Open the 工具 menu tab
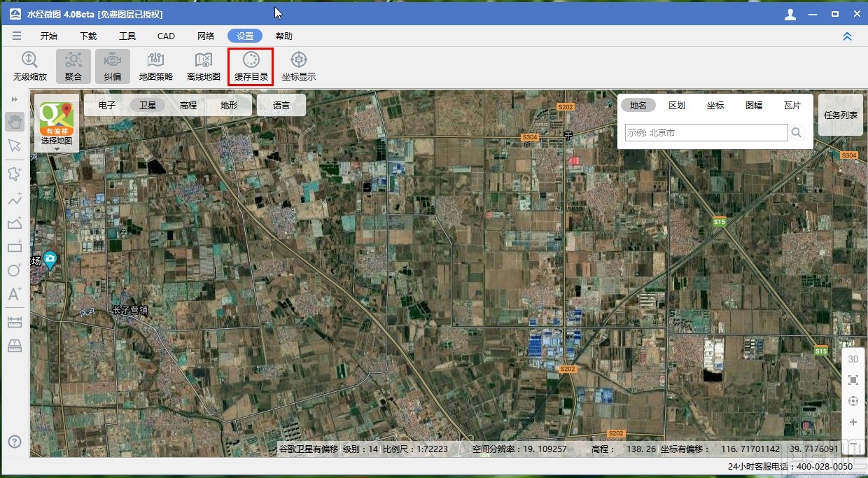Image resolution: width=868 pixels, height=478 pixels. click(127, 36)
